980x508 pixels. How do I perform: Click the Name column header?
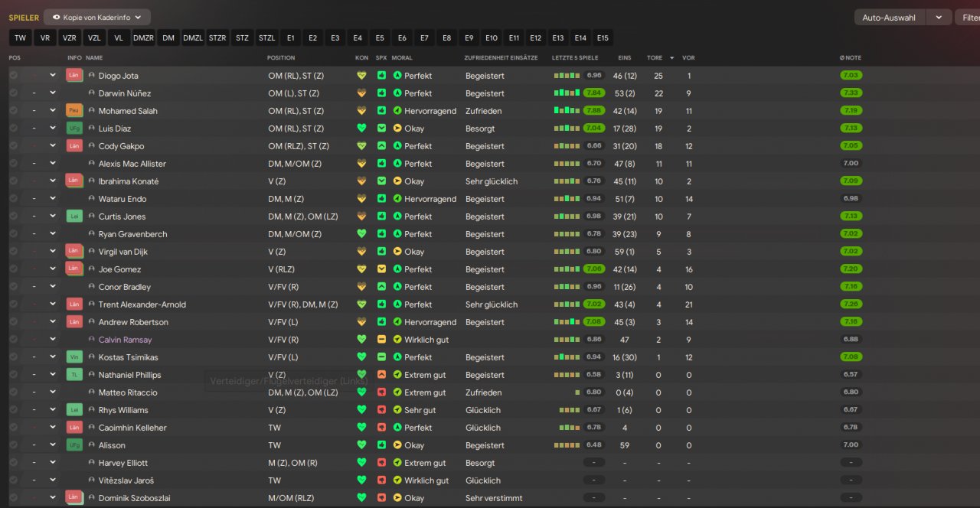point(94,57)
